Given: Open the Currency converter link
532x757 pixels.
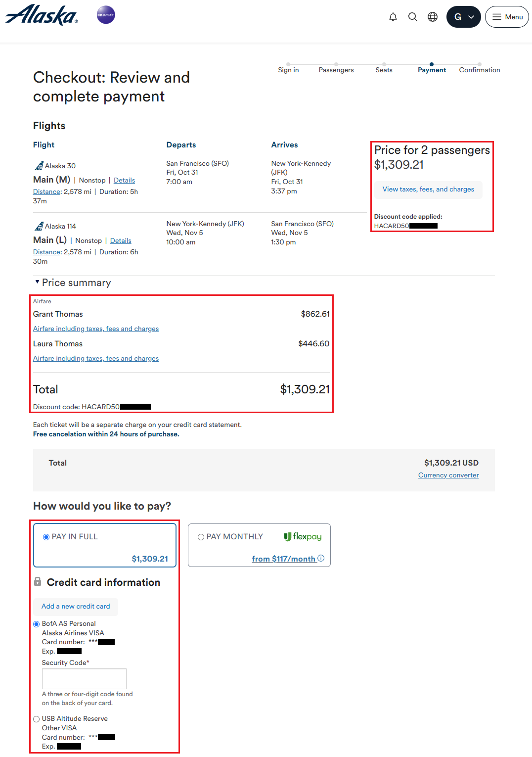Looking at the screenshot, I should (448, 475).
